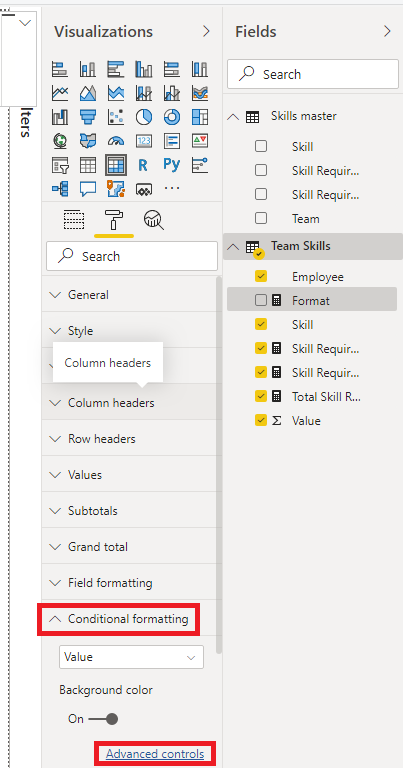Select the Donut chart visual
The image size is (403, 768).
pyautogui.click(x=172, y=117)
